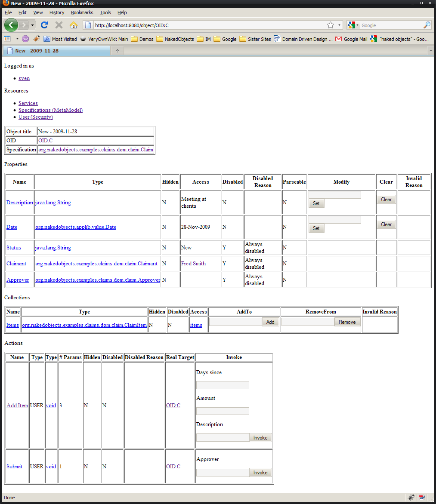Screen dimensions: 436x504
Task: Reload the page with the refresh icon
Action: 44,25
